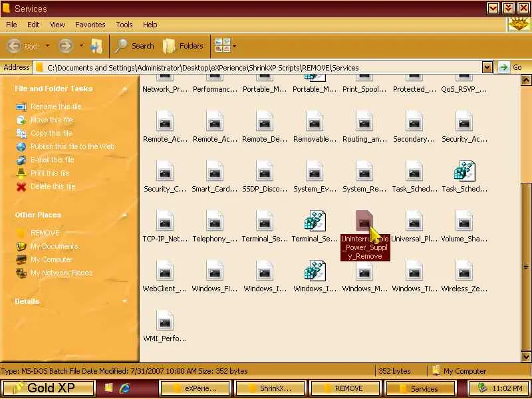Toggle the Folders pane button
532x399 pixels.
[x=184, y=46]
